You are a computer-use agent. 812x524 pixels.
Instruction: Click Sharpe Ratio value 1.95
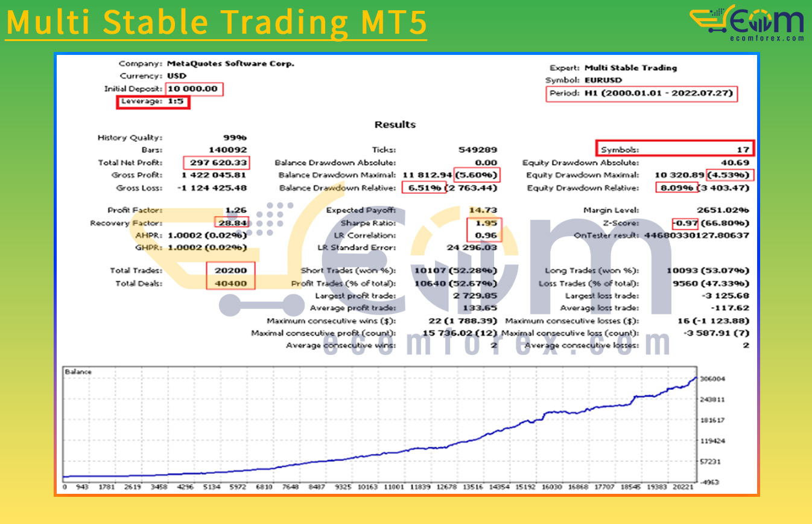point(487,223)
